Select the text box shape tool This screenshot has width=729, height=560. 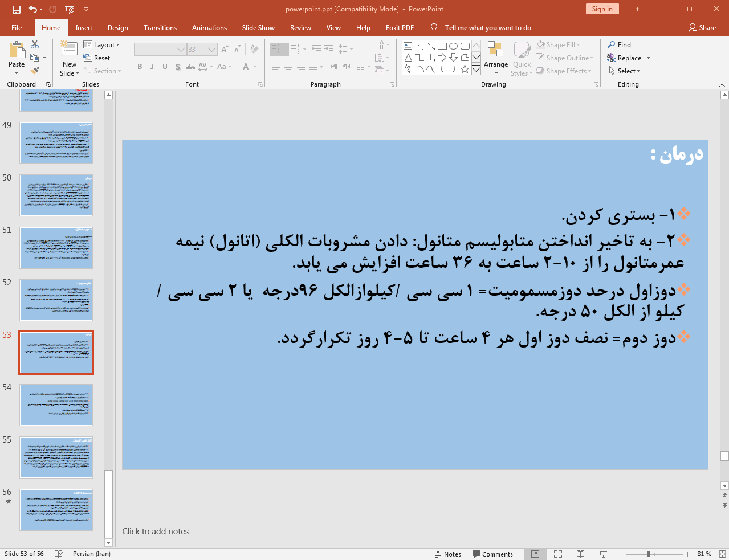pos(408,46)
